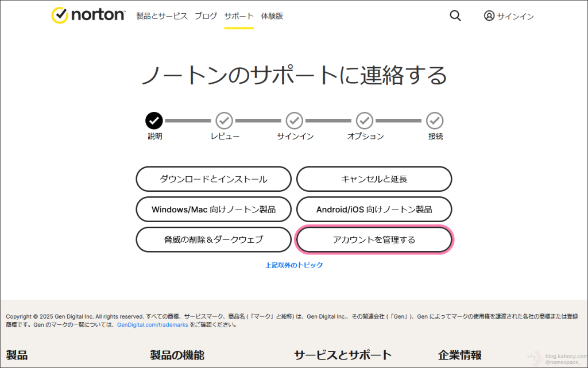
Task: Click the オプション step checkmark circle
Action: point(365,121)
